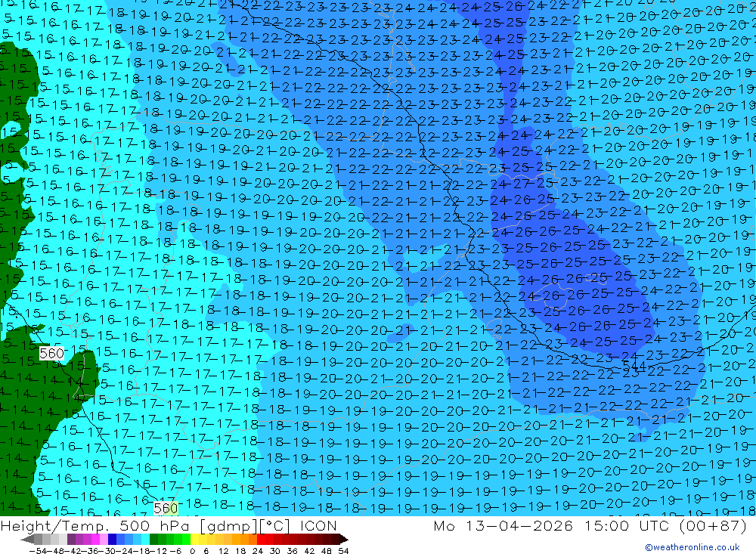This screenshot has width=756, height=554.
Task: Click the '[°C]' unit label in the title
Action: tap(276, 526)
